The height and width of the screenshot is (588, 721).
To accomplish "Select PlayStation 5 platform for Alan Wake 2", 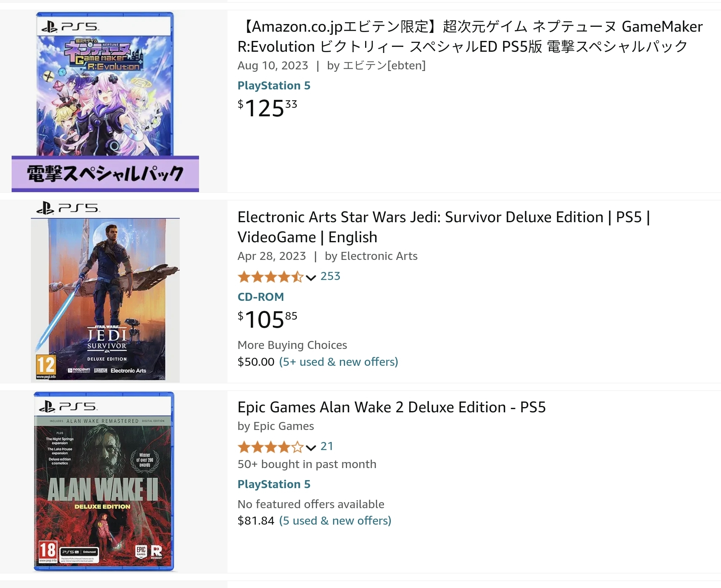I will 274,484.
